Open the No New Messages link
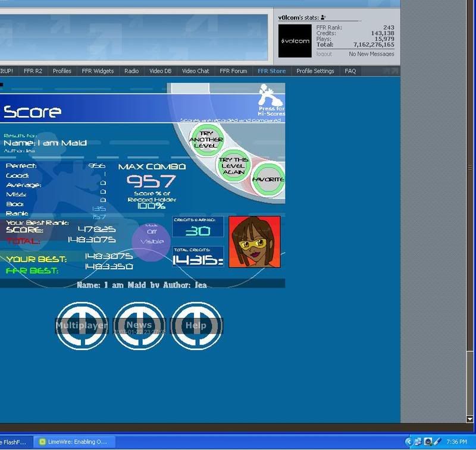Screen dimensions: 476x450 (371, 54)
